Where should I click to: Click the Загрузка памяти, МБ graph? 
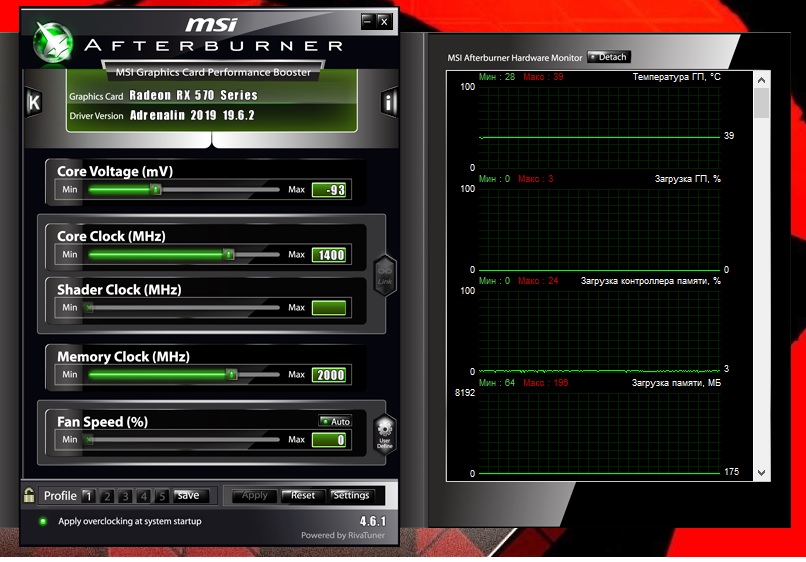point(599,433)
